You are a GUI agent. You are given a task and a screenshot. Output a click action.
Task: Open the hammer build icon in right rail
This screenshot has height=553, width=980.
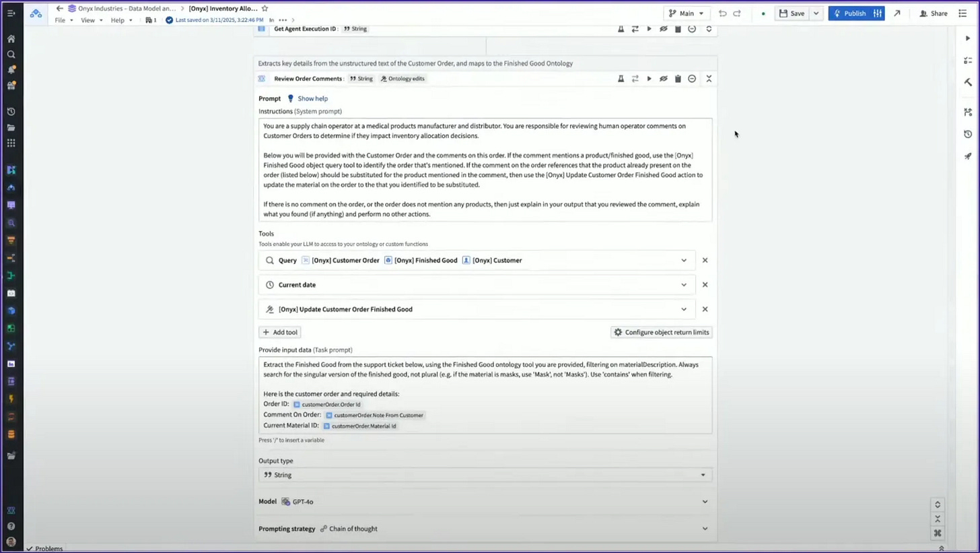pyautogui.click(x=968, y=82)
